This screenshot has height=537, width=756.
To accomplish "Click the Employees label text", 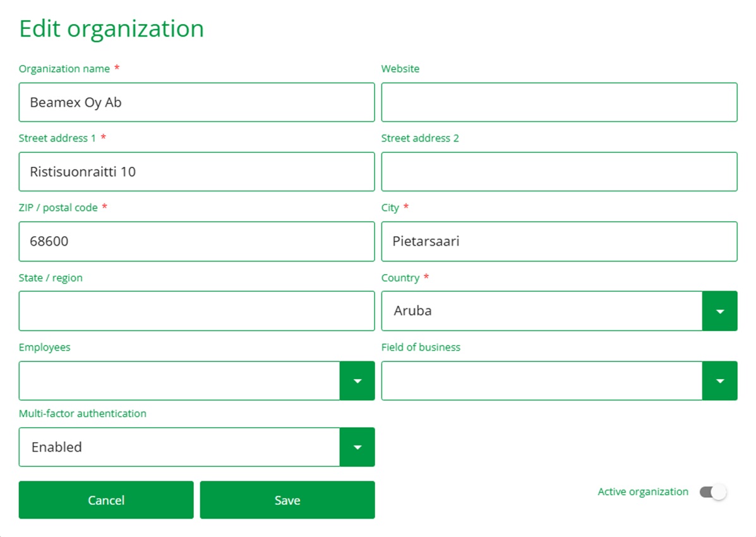I will click(44, 347).
